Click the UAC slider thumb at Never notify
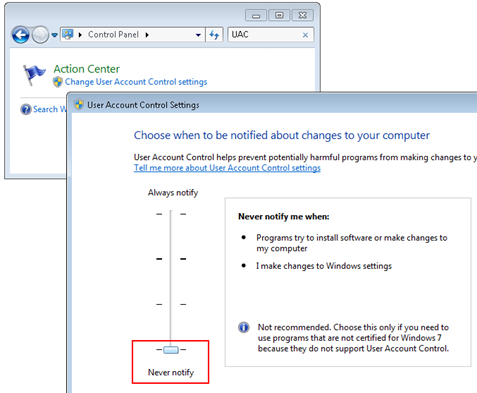Viewport: 477px width, 393px height. point(171,350)
